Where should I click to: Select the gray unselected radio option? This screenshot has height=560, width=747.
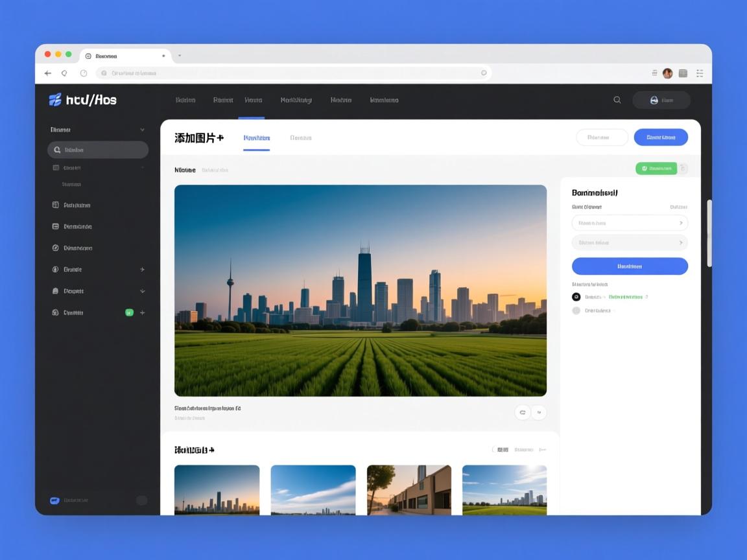tap(576, 310)
